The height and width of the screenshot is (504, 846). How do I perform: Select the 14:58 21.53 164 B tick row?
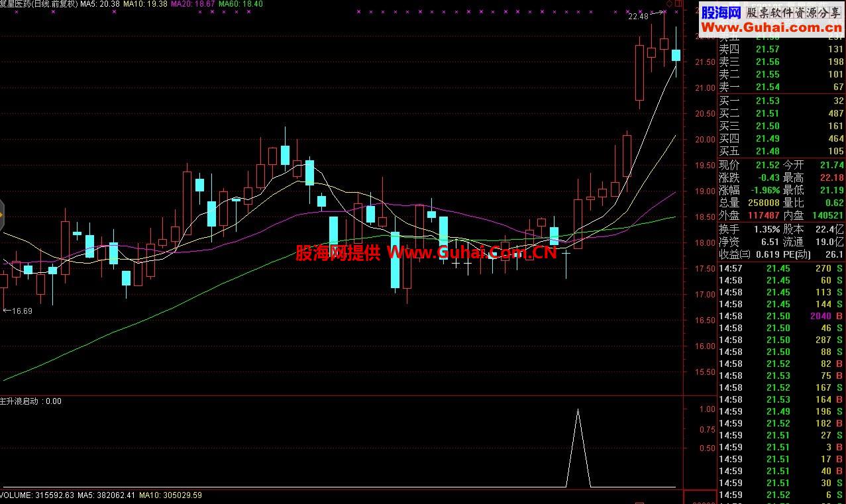[782, 399]
